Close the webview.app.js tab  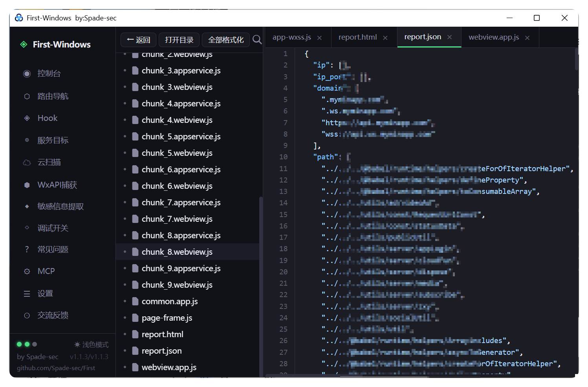click(x=527, y=38)
